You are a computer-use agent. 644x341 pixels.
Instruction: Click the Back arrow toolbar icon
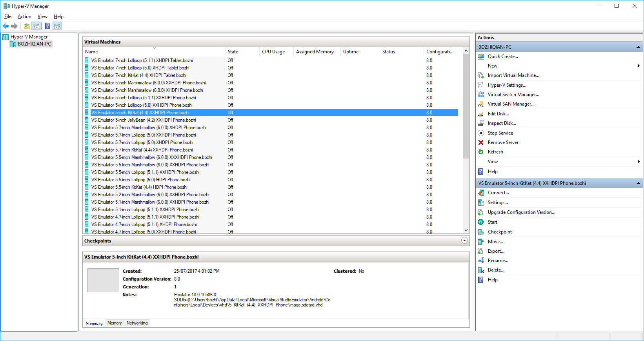(x=5, y=26)
